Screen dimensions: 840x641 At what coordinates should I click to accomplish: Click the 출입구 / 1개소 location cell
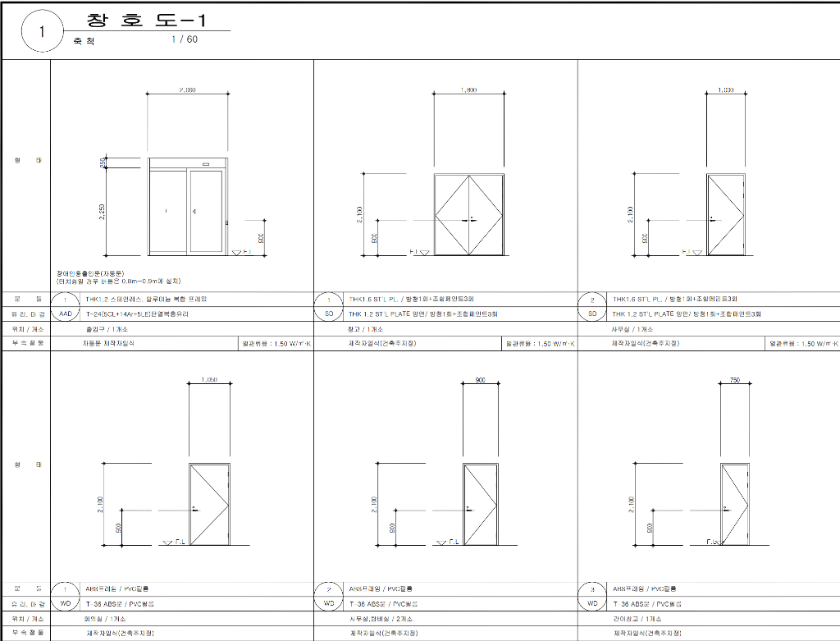107,328
